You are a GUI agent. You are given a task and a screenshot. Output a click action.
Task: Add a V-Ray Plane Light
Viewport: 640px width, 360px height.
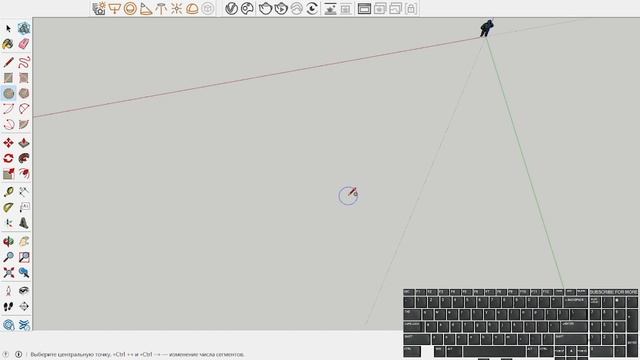tap(115, 8)
